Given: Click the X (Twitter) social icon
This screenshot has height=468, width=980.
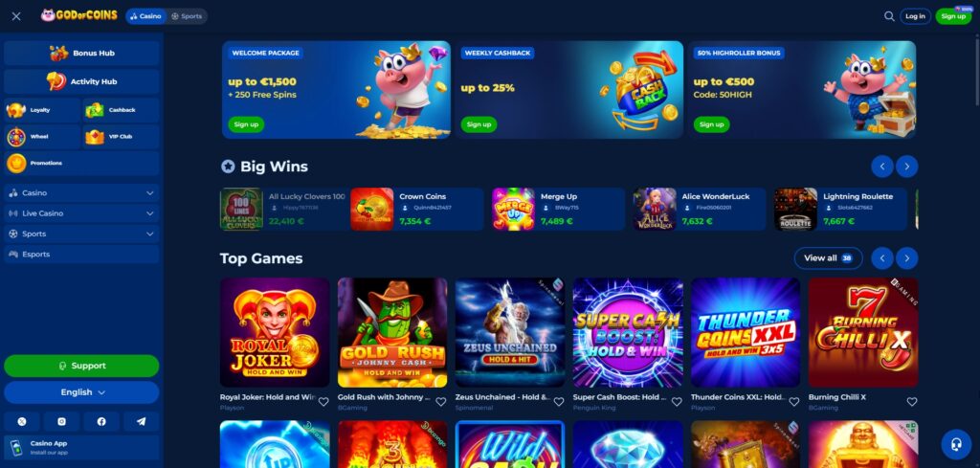Looking at the screenshot, I should pyautogui.click(x=22, y=422).
